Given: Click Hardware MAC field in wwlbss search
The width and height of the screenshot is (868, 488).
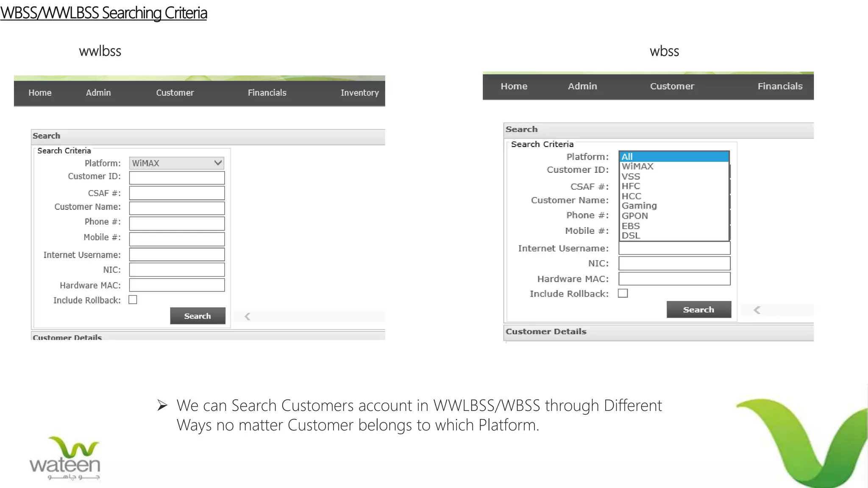Looking at the screenshot, I should [x=177, y=285].
